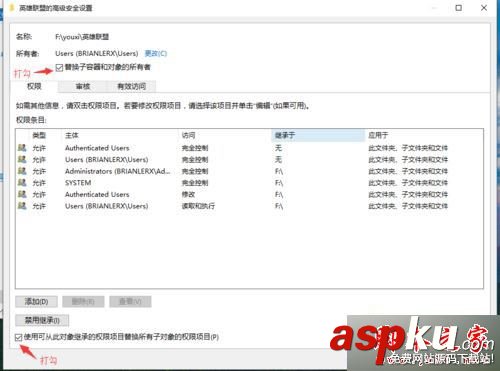Click the 更改(C) owner link
Image resolution: width=500 pixels, height=371 pixels.
(156, 53)
